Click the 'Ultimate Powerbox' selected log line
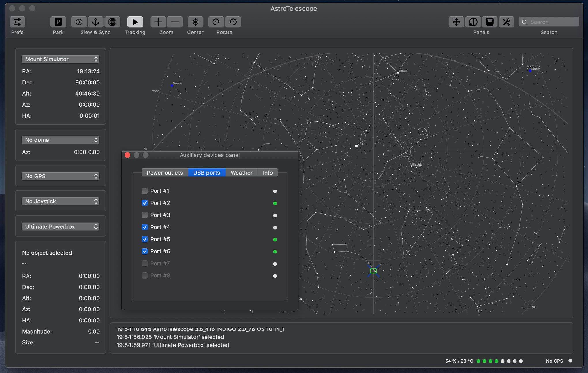588x373 pixels. point(172,345)
